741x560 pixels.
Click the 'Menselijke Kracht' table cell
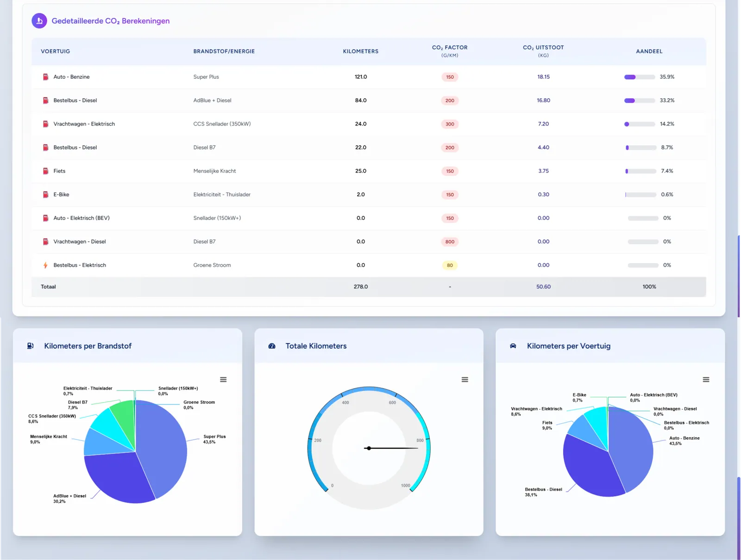pos(214,171)
